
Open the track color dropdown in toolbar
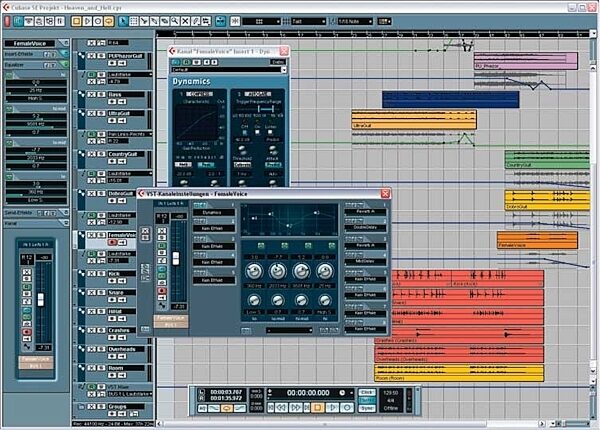pos(384,21)
